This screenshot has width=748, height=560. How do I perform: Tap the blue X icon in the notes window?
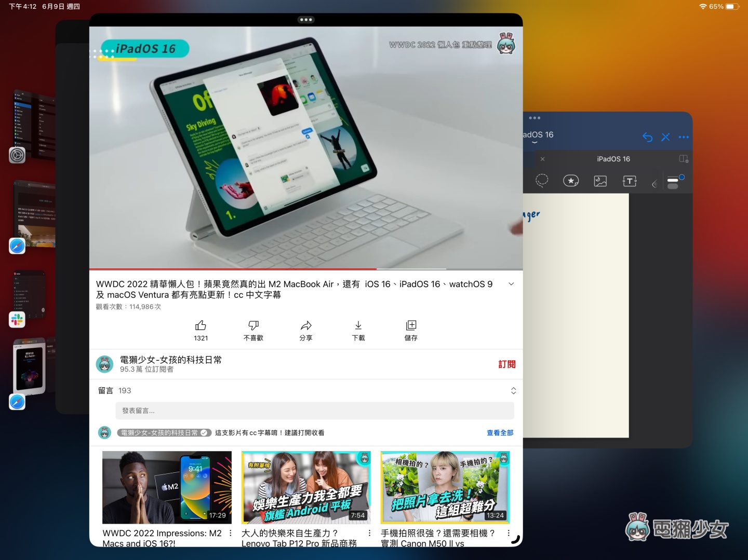click(665, 137)
